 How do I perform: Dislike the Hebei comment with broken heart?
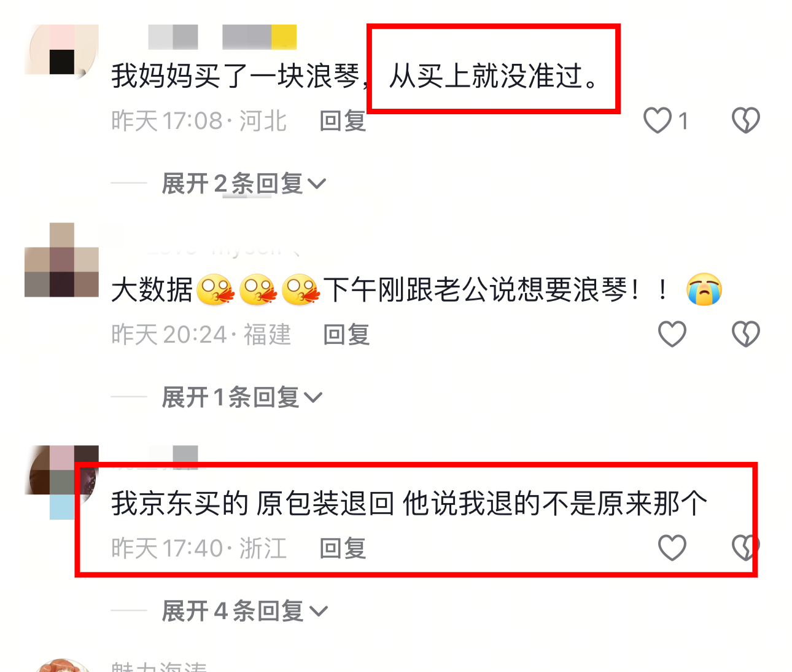(x=745, y=120)
